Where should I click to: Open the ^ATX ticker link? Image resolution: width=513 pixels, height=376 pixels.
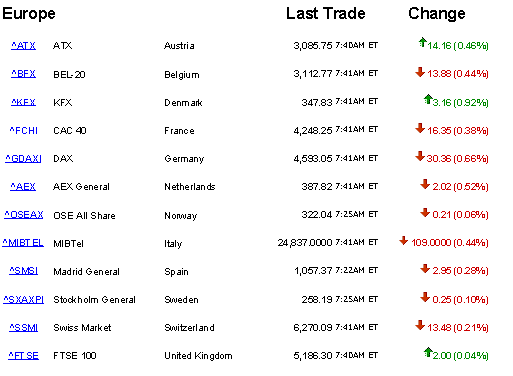(23, 46)
